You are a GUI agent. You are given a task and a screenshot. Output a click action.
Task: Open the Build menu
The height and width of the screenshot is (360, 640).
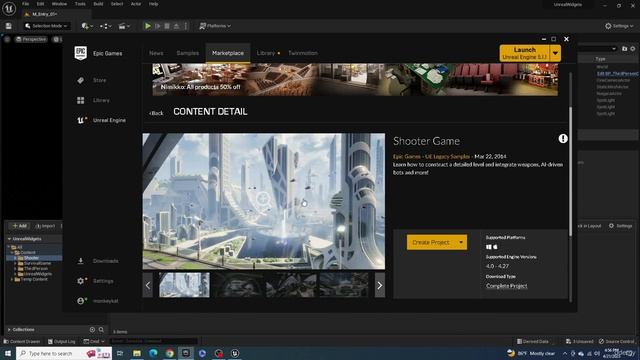98,4
